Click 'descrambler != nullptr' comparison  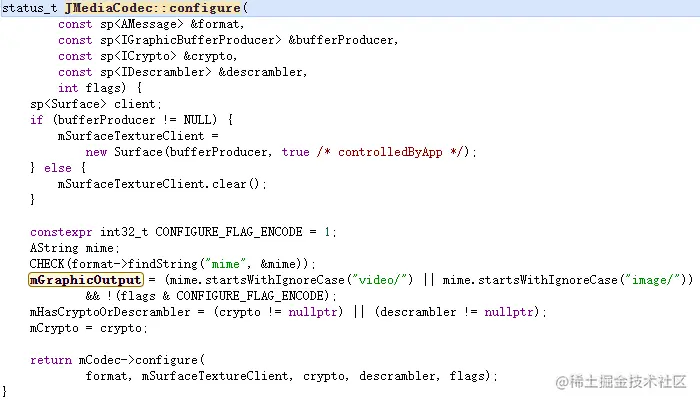[x=457, y=312]
